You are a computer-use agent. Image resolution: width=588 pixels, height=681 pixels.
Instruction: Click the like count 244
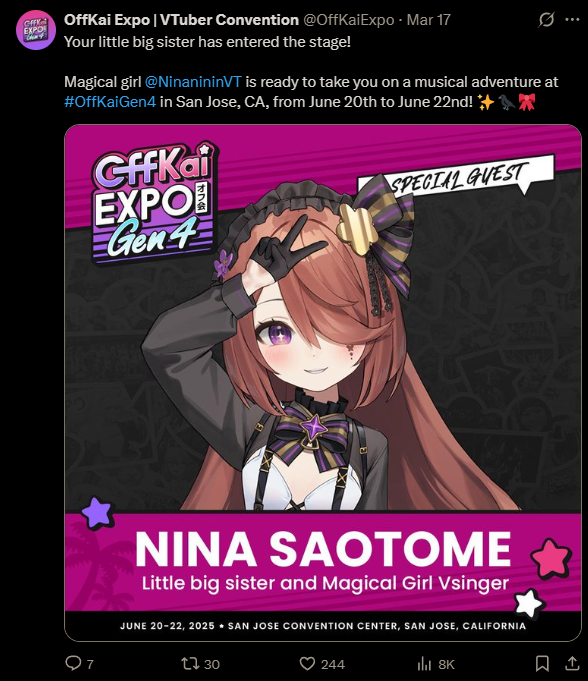pyautogui.click(x=333, y=664)
